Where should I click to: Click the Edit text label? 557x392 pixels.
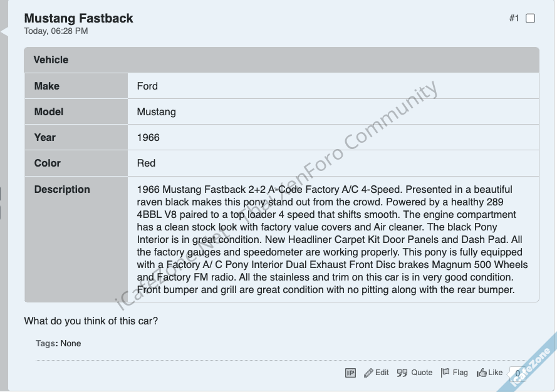click(x=382, y=373)
